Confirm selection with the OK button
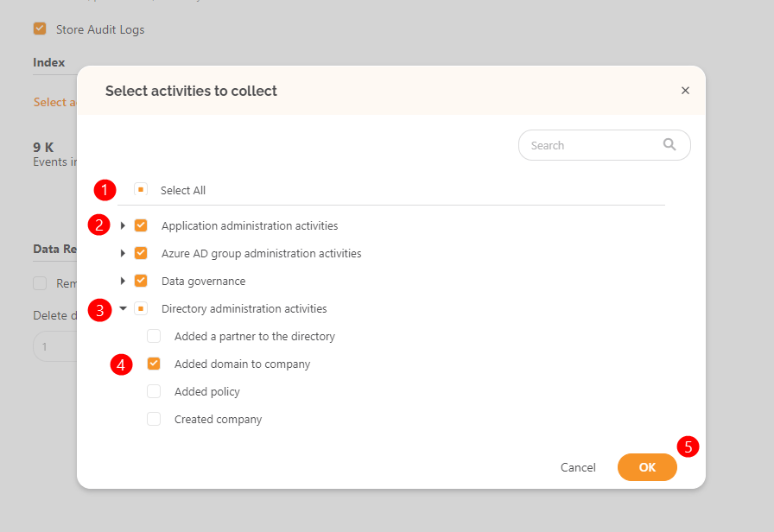This screenshot has width=774, height=532. 647,467
